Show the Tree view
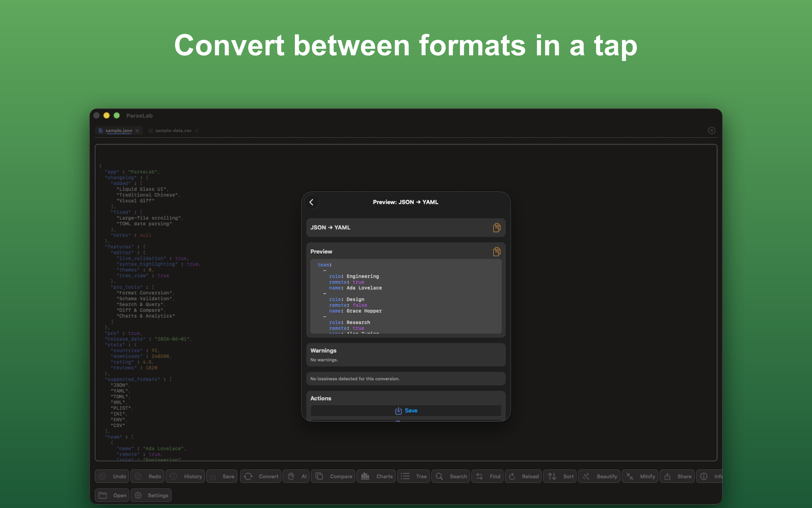The image size is (812, 508). point(413,476)
